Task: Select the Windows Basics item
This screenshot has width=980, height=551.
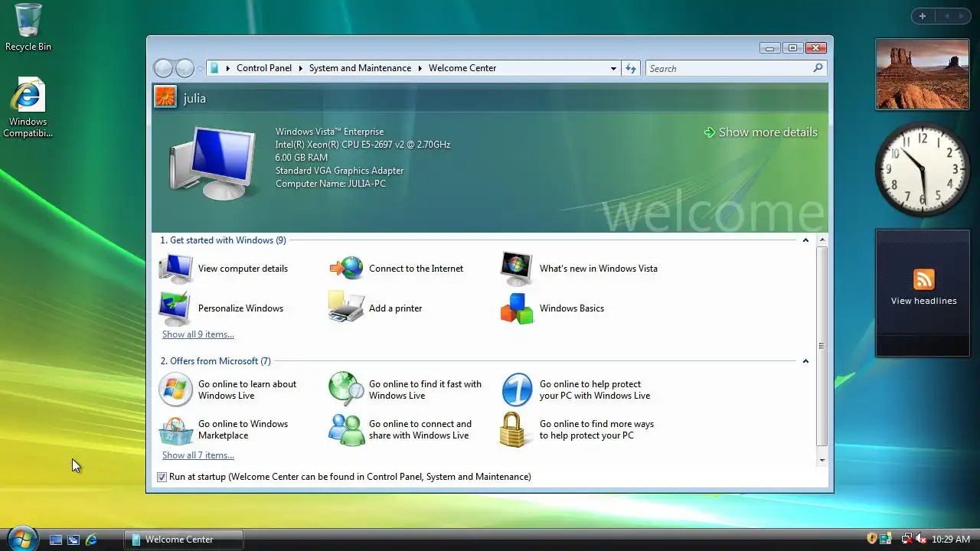Action: pyautogui.click(x=552, y=308)
